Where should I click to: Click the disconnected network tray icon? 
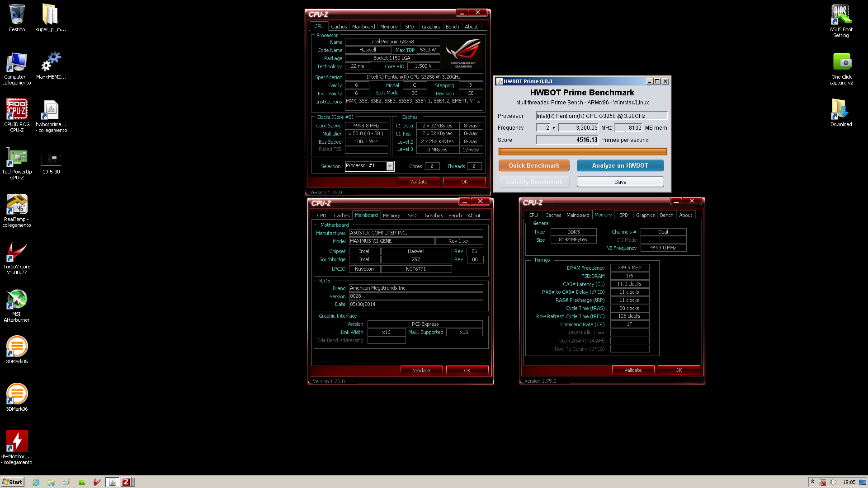(822, 482)
